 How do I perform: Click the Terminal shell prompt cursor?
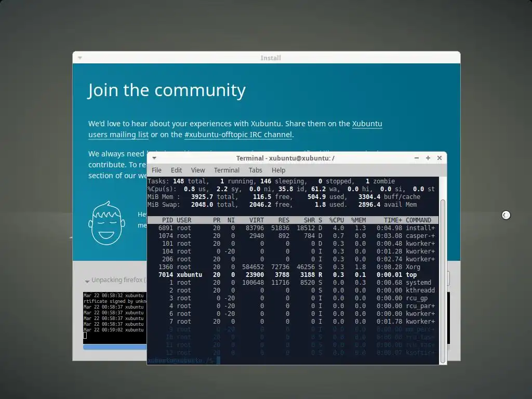(218, 361)
